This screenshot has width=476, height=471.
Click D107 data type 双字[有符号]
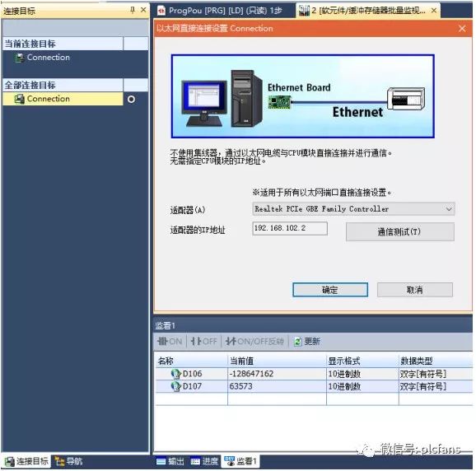[x=422, y=386]
